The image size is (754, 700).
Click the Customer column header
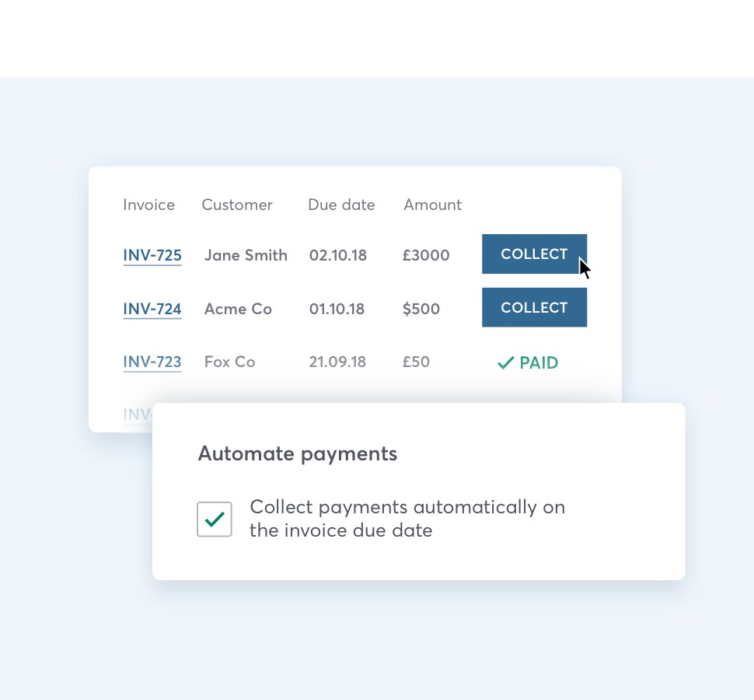[x=237, y=205]
